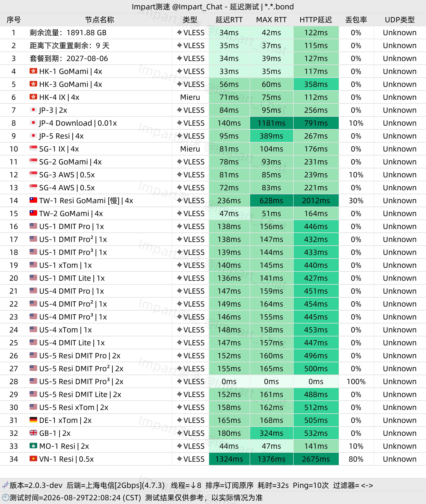
Task: Click the UK flag beside GB-1
Action: click(33, 433)
